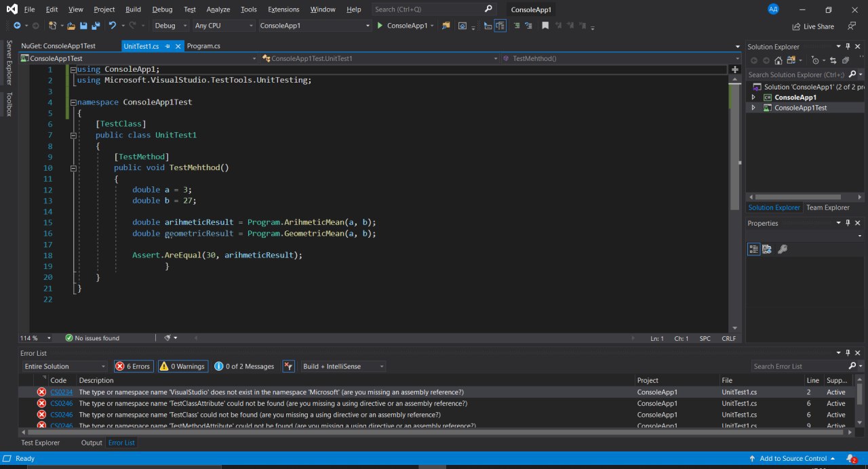Click the notifications bell in the status bar
The height and width of the screenshot is (469, 868).
point(851,459)
